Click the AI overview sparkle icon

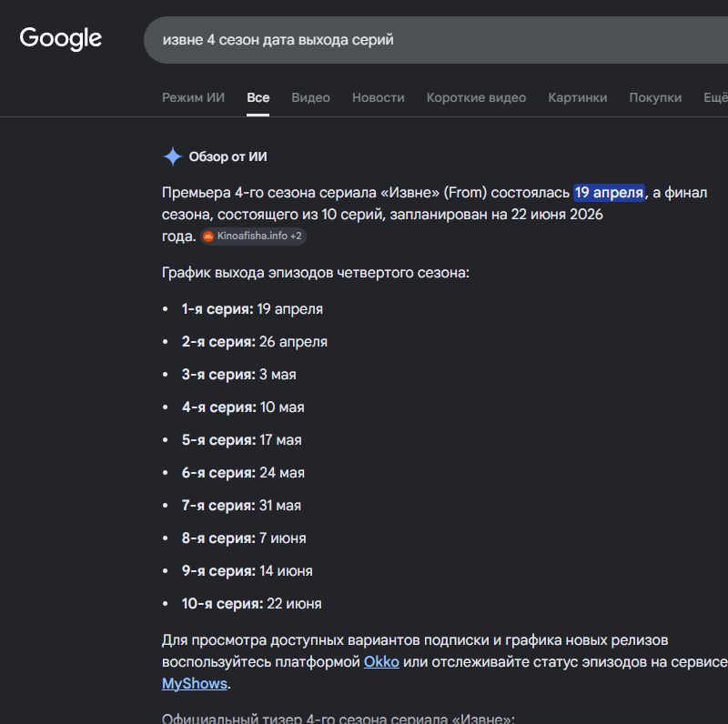173,156
